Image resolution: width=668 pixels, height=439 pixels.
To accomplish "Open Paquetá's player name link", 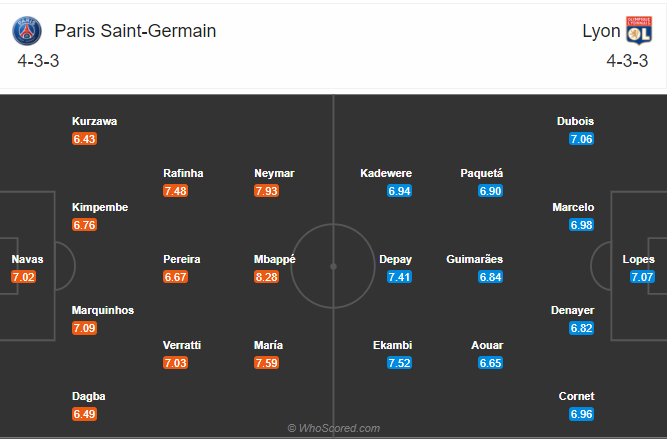I will [484, 173].
